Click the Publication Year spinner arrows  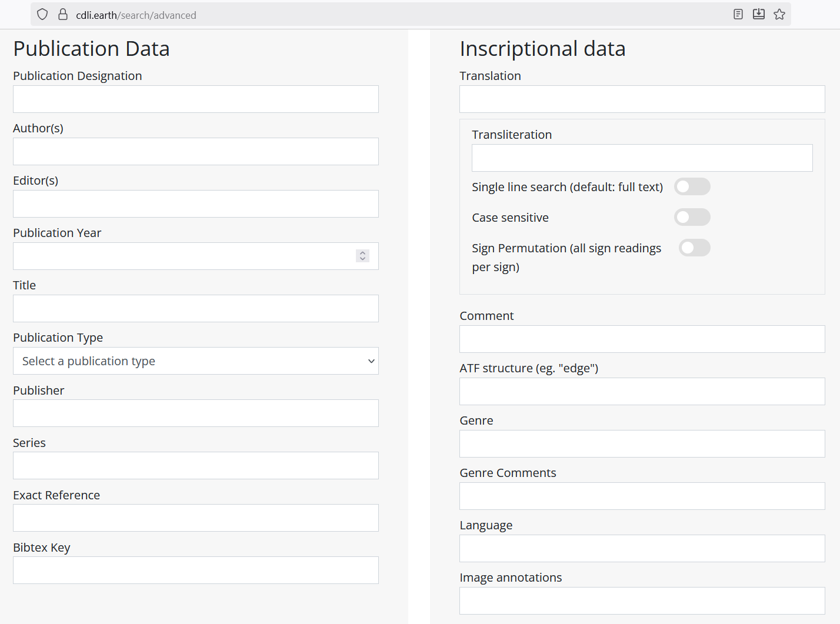362,256
